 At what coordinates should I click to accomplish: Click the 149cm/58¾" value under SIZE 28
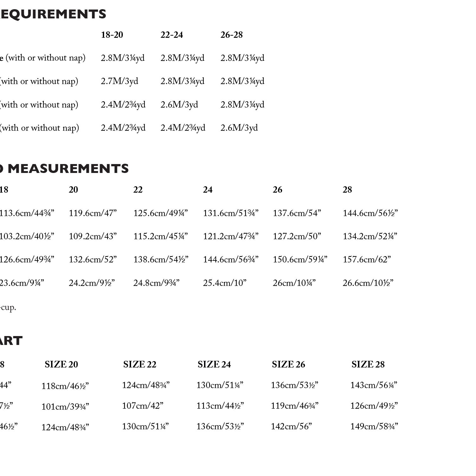tap(374, 426)
